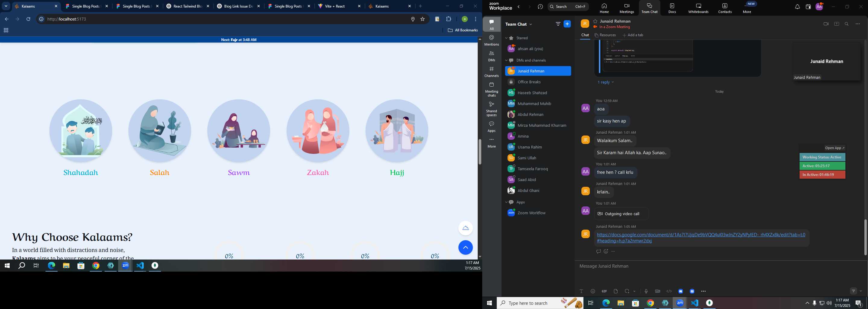Switch to the Vite + React browser tab
This screenshot has width=868, height=309.
pyautogui.click(x=339, y=6)
